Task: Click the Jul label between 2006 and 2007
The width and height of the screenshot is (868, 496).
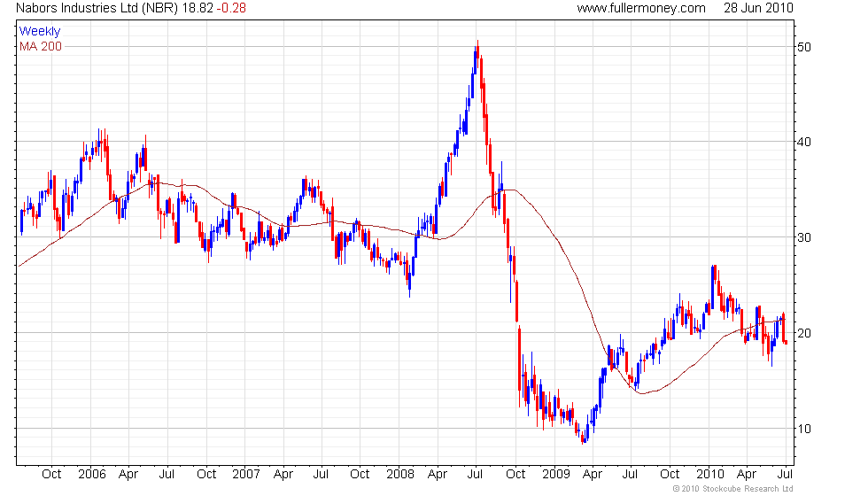Action: click(x=167, y=475)
